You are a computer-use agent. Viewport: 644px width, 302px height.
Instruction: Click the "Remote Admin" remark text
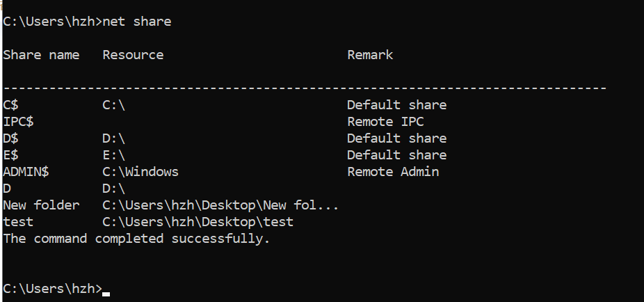393,172
